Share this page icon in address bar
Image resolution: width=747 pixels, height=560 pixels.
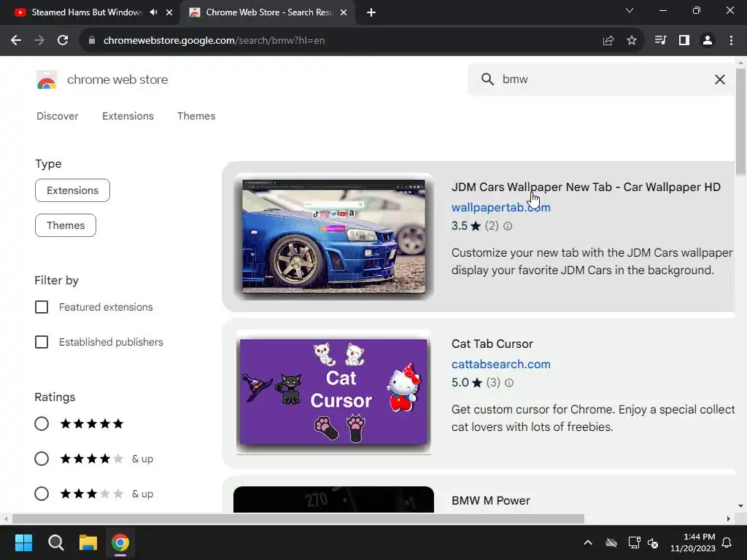pyautogui.click(x=608, y=41)
